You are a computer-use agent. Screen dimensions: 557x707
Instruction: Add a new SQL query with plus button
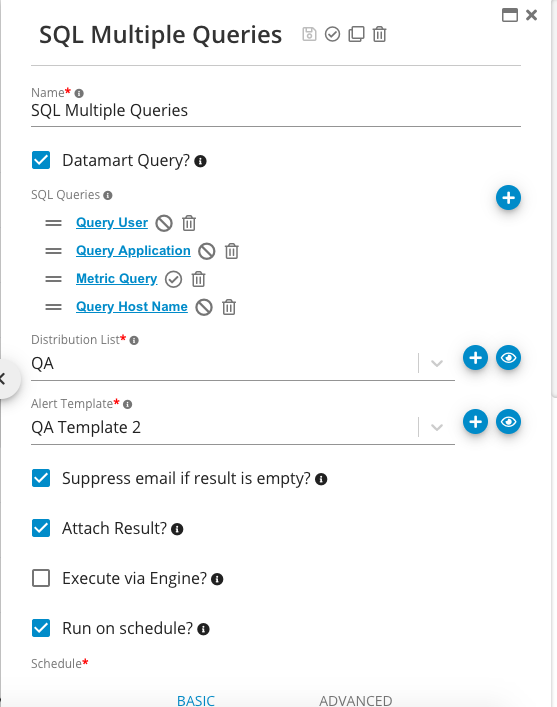click(x=508, y=197)
